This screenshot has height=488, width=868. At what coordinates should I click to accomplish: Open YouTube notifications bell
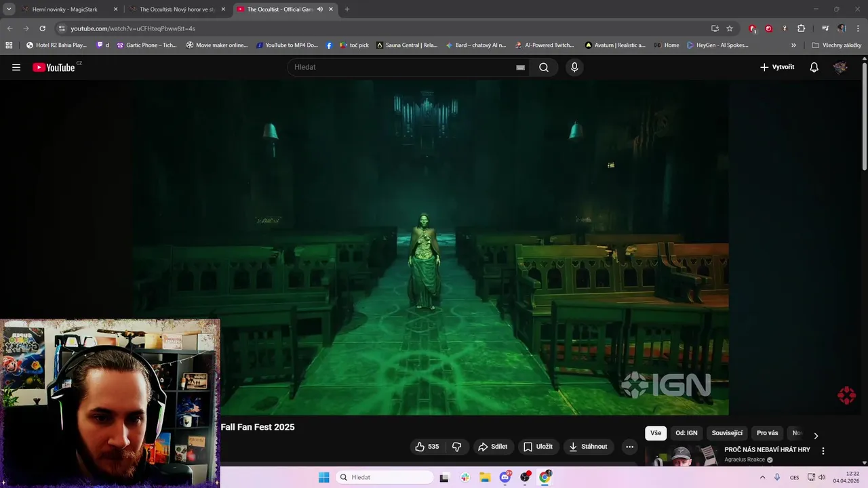click(x=814, y=67)
